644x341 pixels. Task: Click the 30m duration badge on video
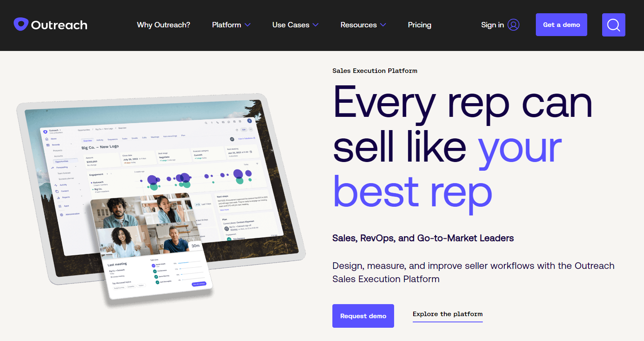[x=195, y=246]
